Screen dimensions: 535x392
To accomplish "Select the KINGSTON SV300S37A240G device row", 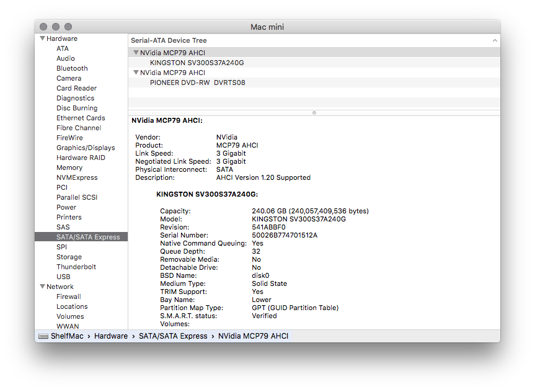I will [x=314, y=63].
